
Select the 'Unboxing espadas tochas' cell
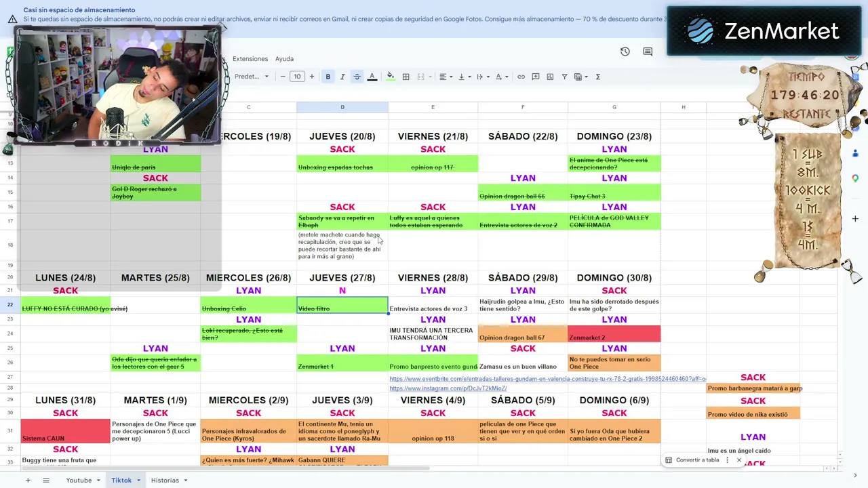(x=342, y=163)
